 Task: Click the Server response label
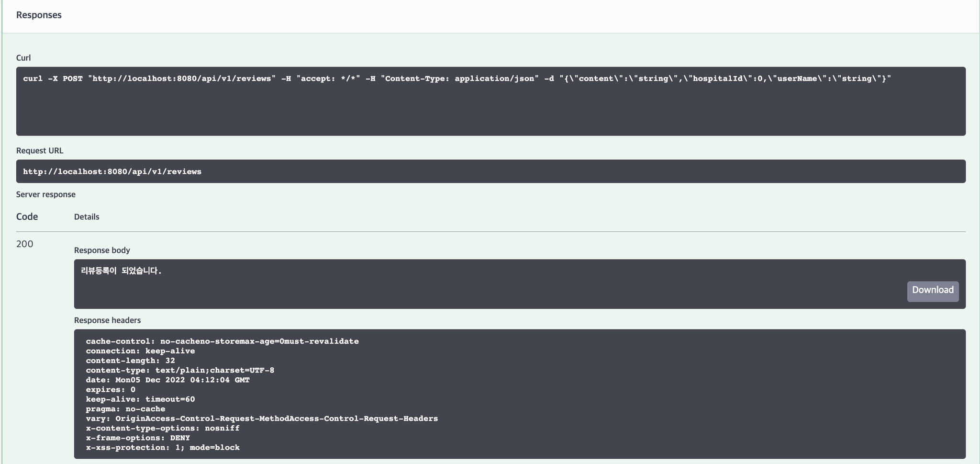pos(46,194)
